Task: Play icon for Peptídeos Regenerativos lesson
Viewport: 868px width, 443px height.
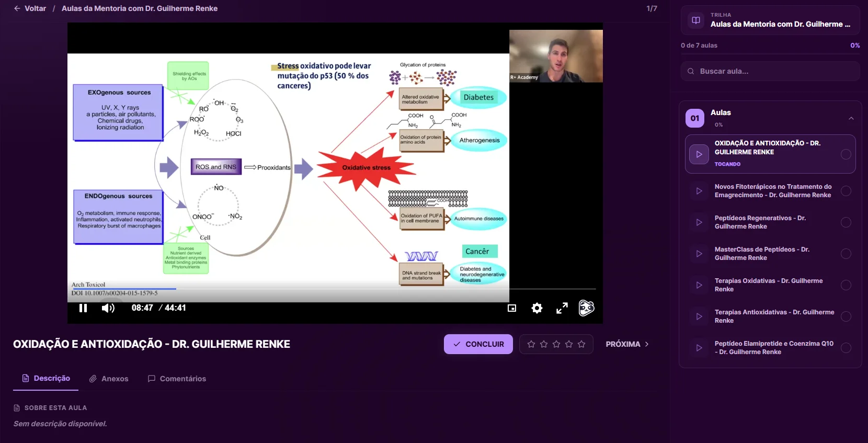Action: click(x=699, y=222)
